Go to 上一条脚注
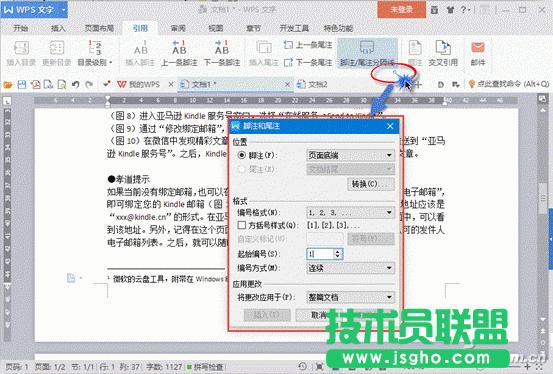Screen dimensions: 553x374 click(x=179, y=53)
